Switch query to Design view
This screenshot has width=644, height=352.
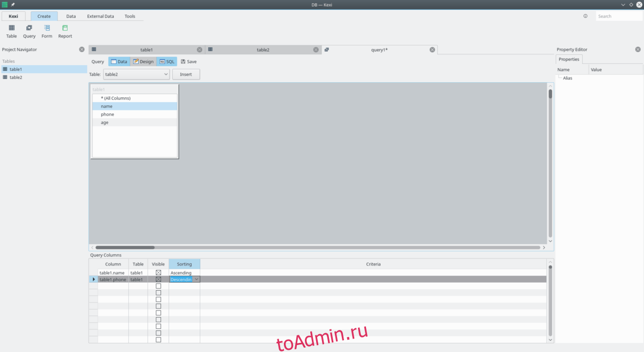[x=143, y=61]
